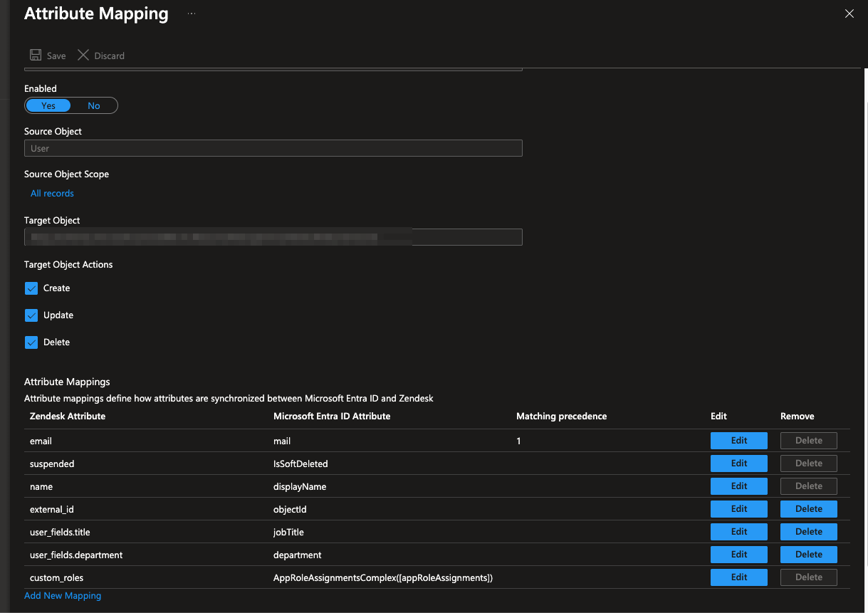Edit the suspended mapping
The height and width of the screenshot is (613, 868).
[739, 463]
